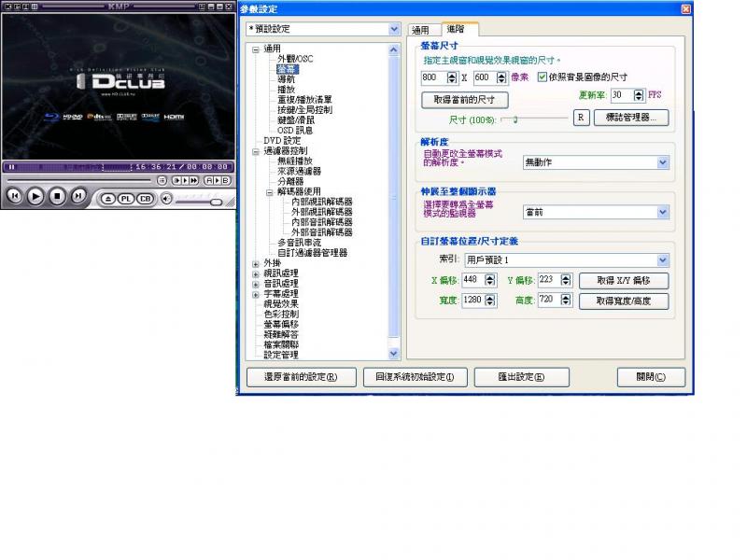Click the 800 screen width input field

coord(434,77)
